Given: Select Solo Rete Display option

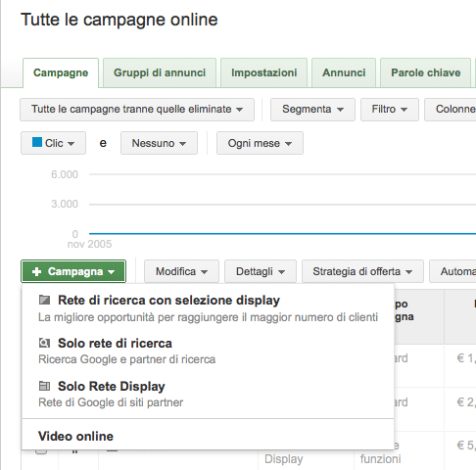Looking at the screenshot, I should tap(208, 394).
